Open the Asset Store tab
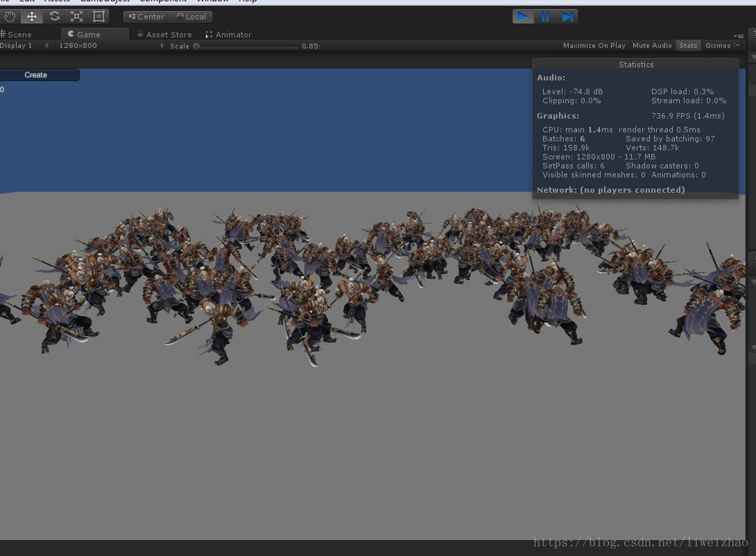 click(x=164, y=35)
